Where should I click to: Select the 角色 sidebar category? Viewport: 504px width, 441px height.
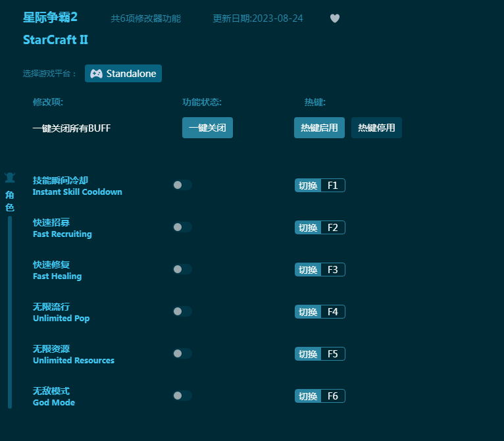10,201
